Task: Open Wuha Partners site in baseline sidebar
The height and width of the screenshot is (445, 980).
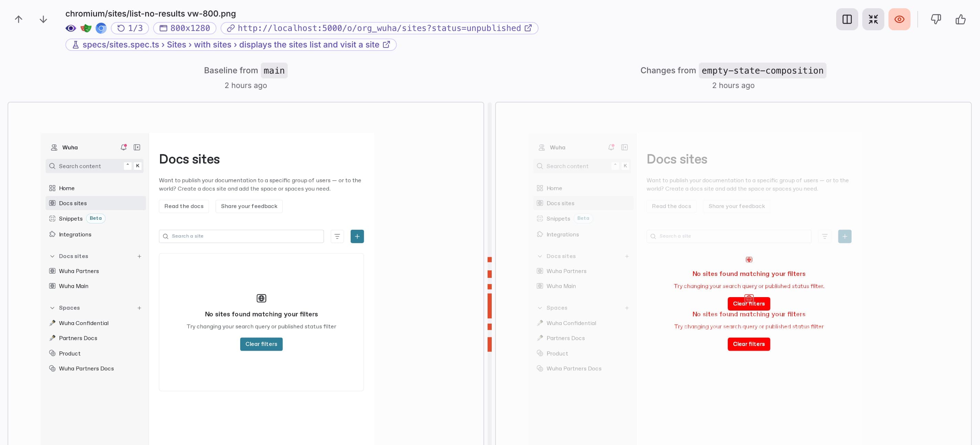Action: pyautogui.click(x=96, y=271)
